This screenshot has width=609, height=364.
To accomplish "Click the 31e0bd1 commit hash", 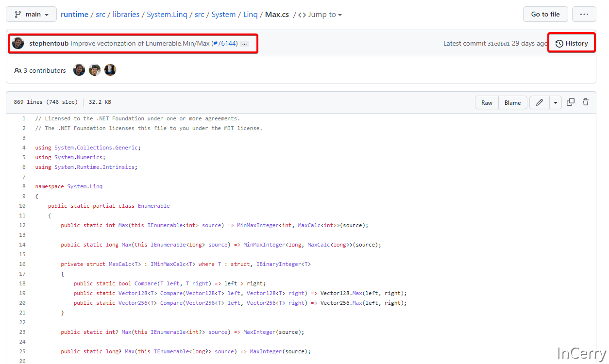I will click(498, 44).
